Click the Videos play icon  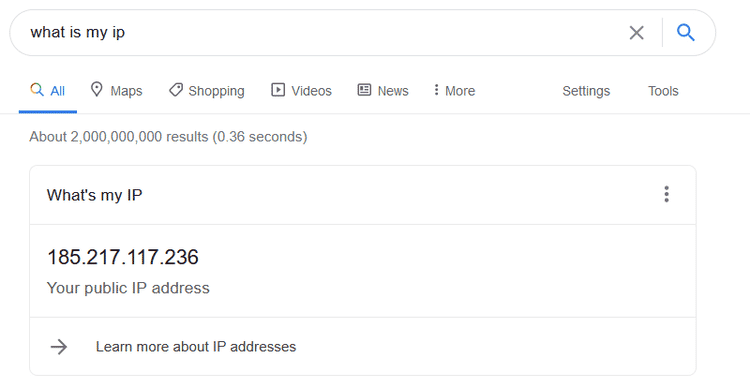tap(278, 89)
